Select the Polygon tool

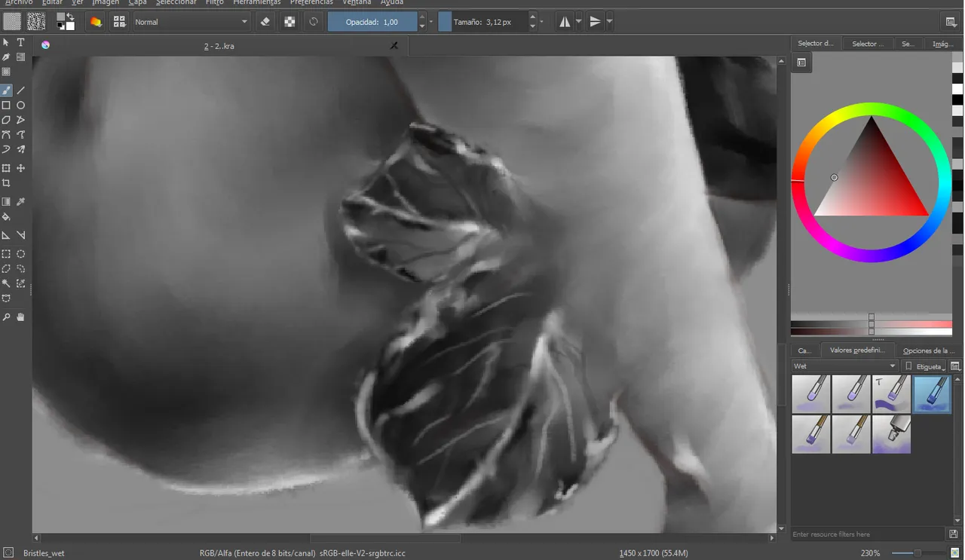[6, 120]
